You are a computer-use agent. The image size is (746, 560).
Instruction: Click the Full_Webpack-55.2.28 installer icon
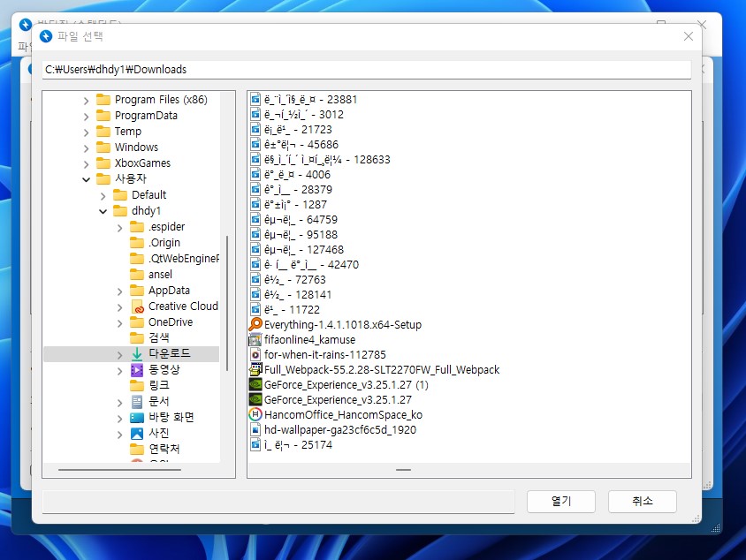[255, 370]
